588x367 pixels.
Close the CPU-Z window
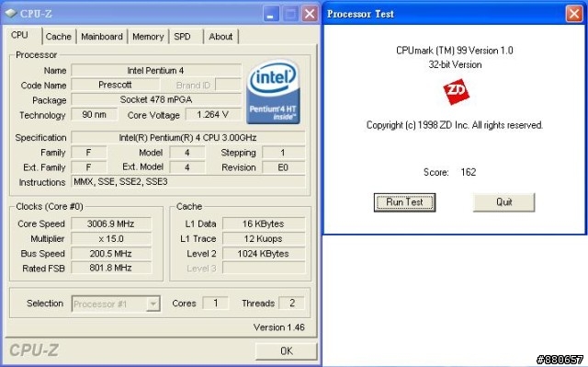[x=310, y=14]
